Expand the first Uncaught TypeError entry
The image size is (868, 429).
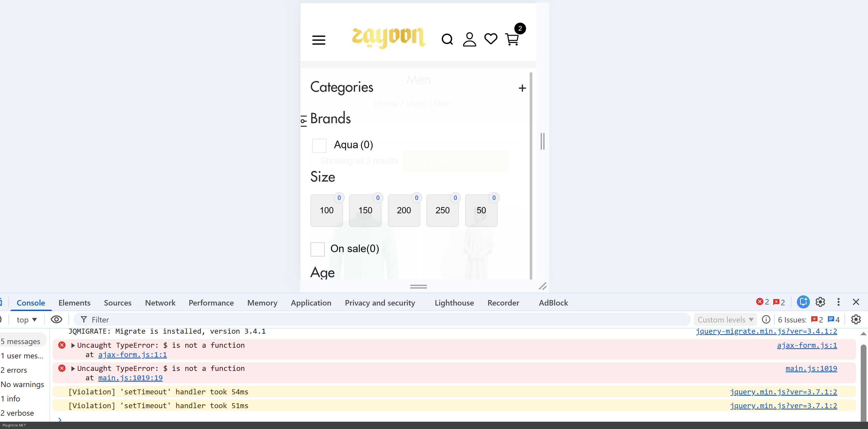tap(73, 345)
